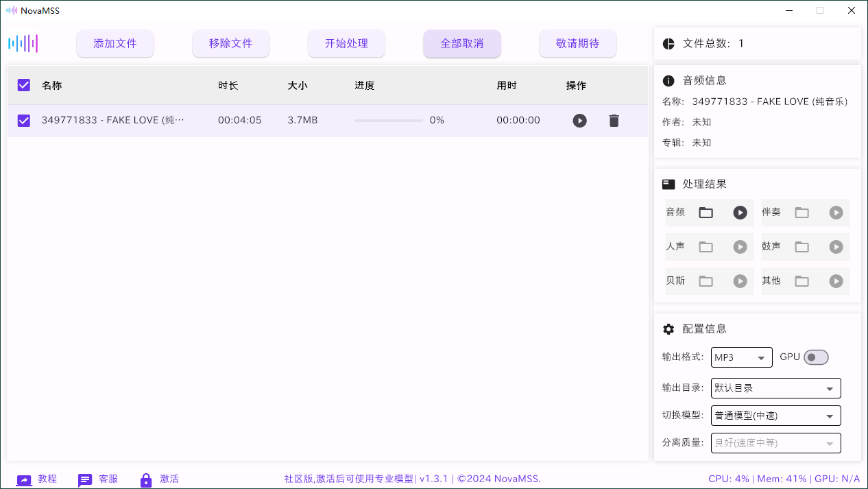The height and width of the screenshot is (489, 868).
Task: Open the 切换模型 普通模型(中速) dropdown
Action: [x=775, y=415]
